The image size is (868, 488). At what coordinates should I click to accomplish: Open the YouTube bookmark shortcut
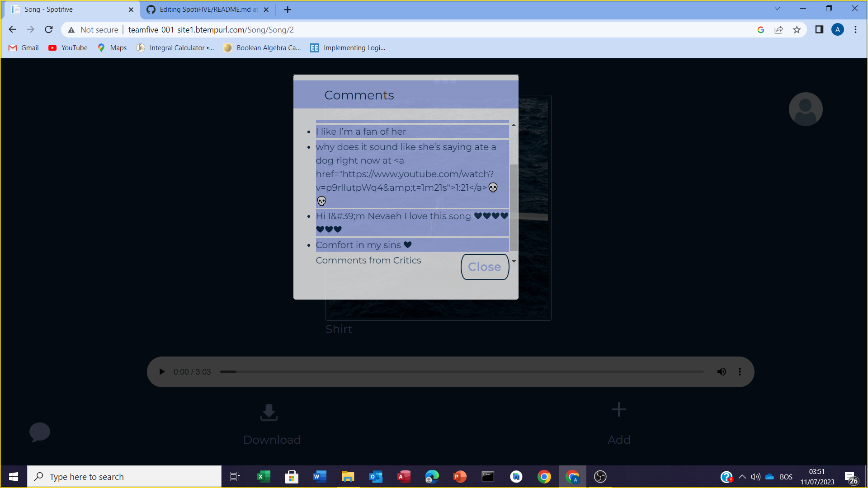coord(67,47)
